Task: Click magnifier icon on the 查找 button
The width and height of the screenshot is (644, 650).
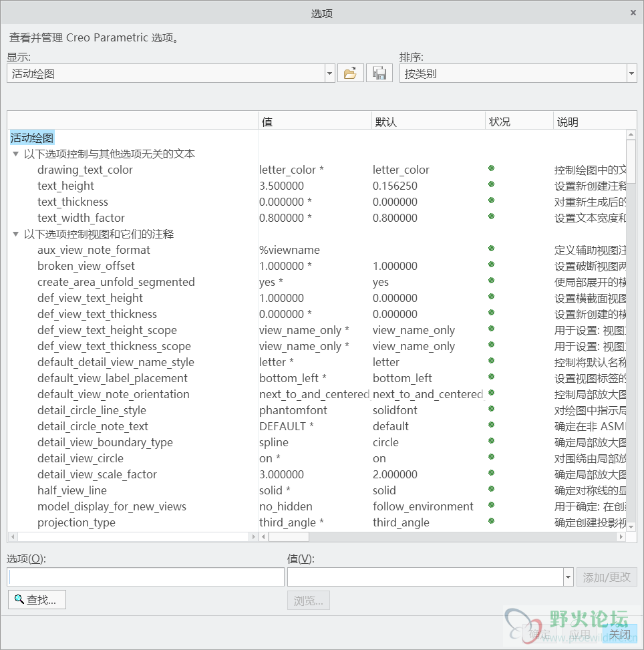Action: click(19, 599)
